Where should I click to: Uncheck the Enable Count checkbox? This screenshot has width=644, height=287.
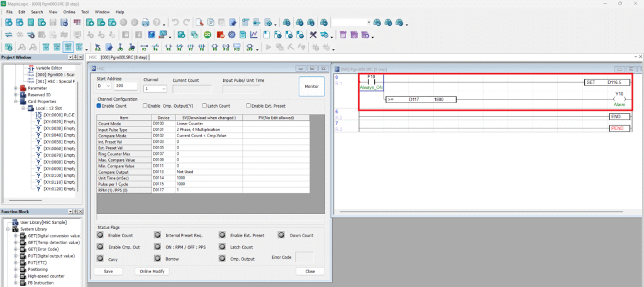pos(99,106)
